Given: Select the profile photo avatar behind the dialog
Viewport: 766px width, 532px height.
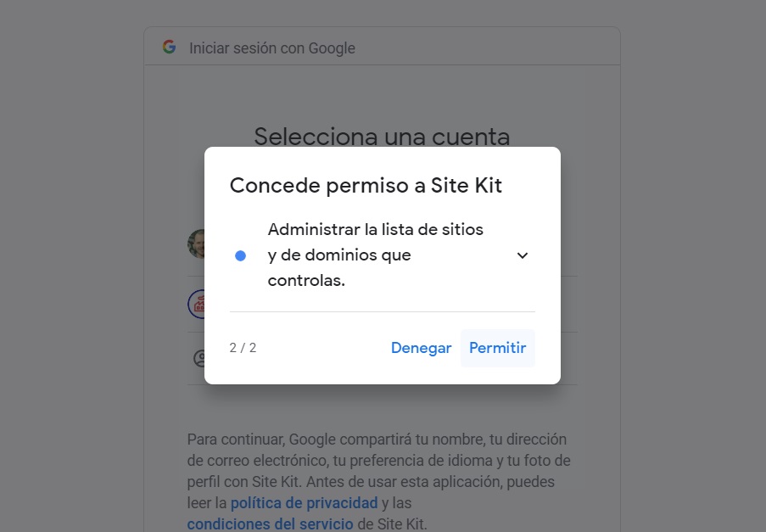Looking at the screenshot, I should coord(196,244).
